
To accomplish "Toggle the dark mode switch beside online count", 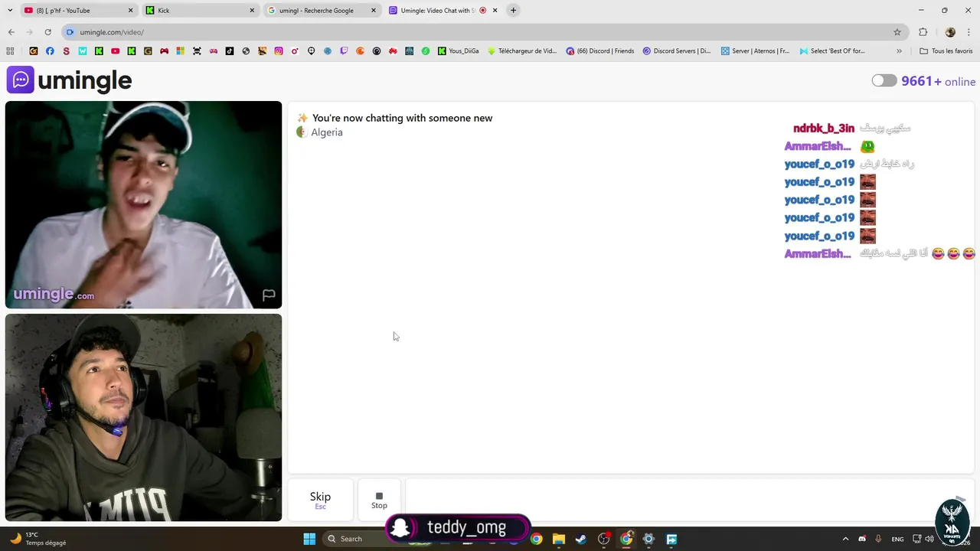I will coord(884,80).
